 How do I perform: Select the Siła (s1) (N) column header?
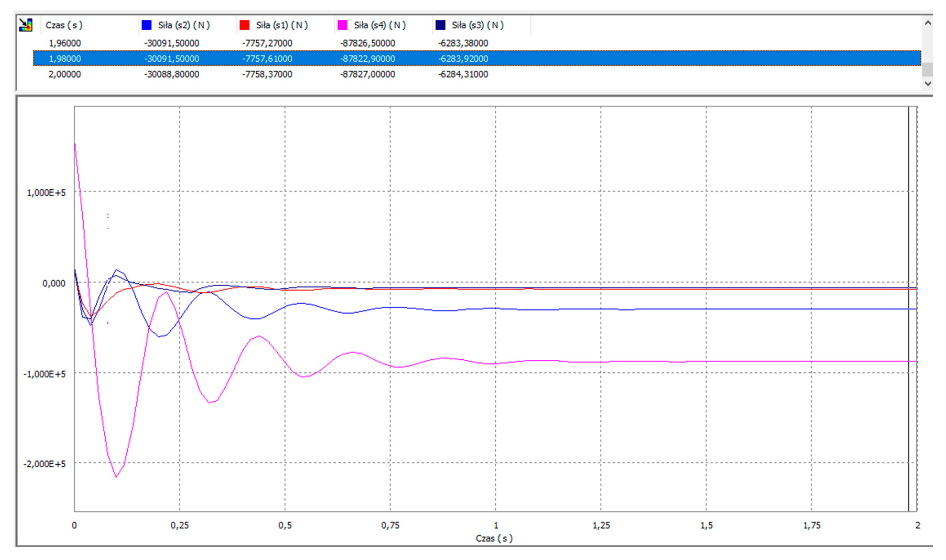pyautogui.click(x=282, y=25)
